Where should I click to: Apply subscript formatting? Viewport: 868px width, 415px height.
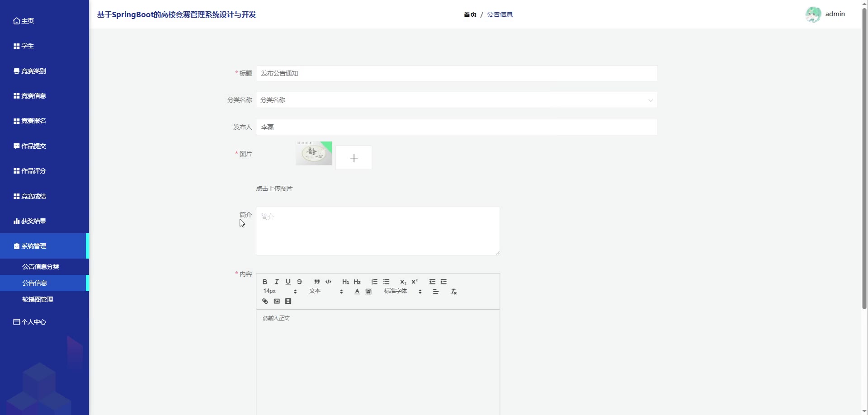(403, 282)
